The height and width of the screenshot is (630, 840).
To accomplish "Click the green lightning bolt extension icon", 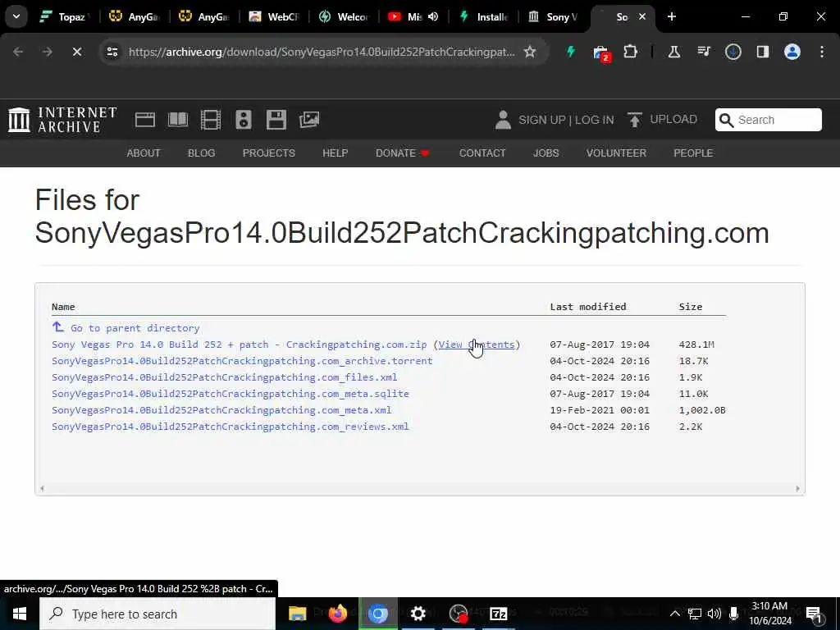I will click(571, 52).
